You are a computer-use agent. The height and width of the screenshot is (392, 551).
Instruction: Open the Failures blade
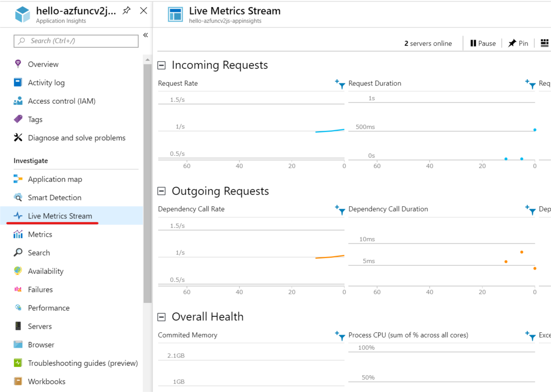click(x=40, y=289)
